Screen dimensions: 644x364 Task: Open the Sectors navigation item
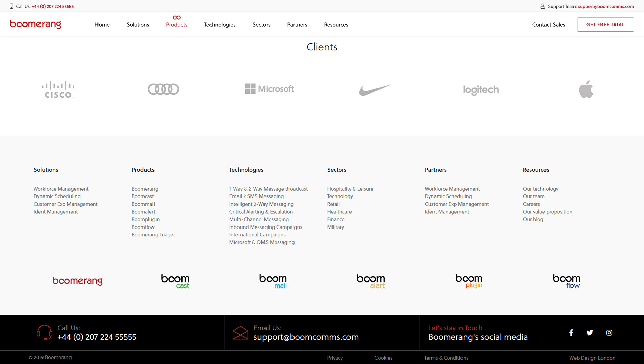point(261,25)
